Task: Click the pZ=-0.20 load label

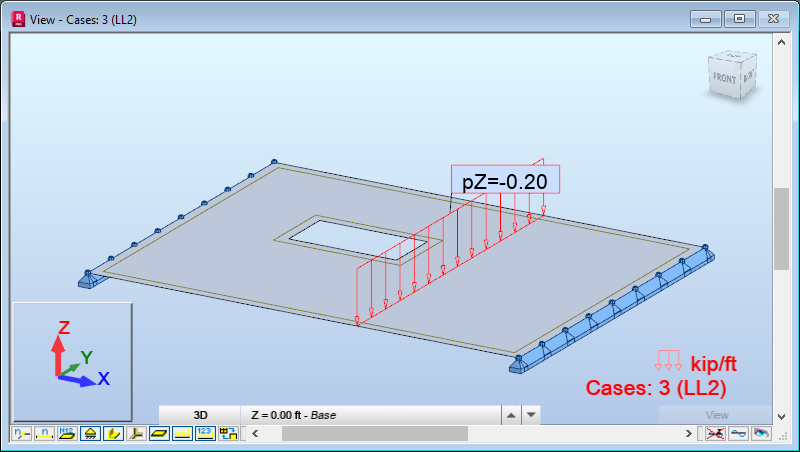Action: point(505,180)
